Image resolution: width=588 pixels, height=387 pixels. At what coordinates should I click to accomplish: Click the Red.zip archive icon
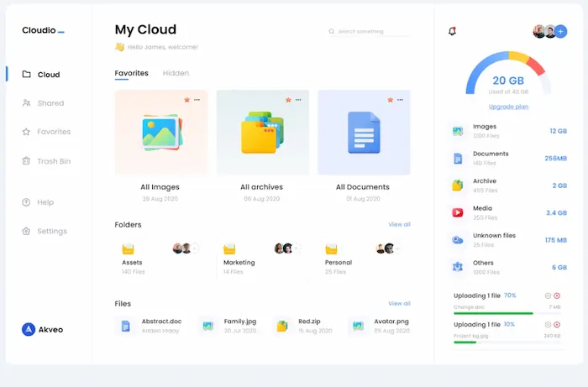(x=282, y=326)
